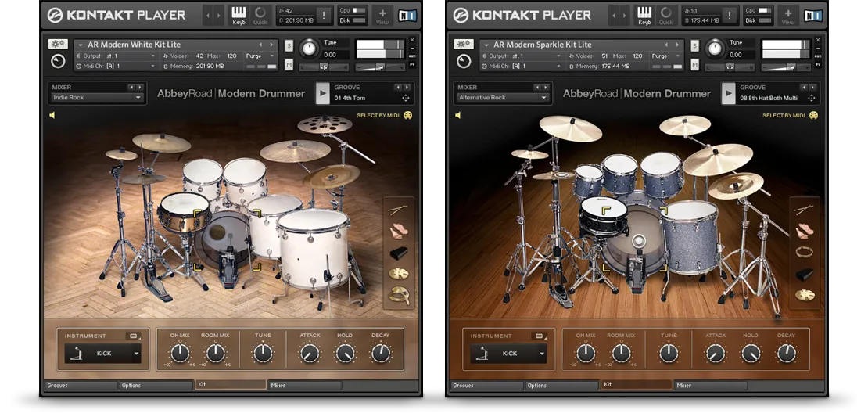Open the View menu in Sparkle Kit window
Screen dimensions: 868x417
[x=787, y=15]
